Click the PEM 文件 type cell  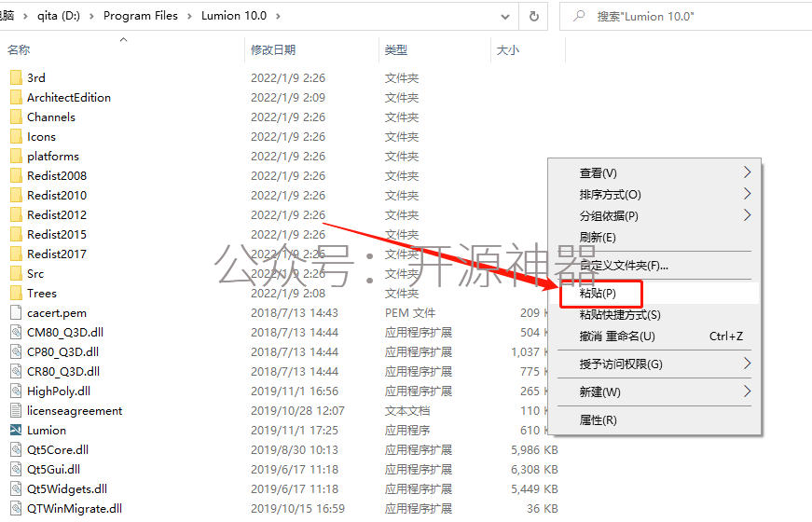(409, 313)
